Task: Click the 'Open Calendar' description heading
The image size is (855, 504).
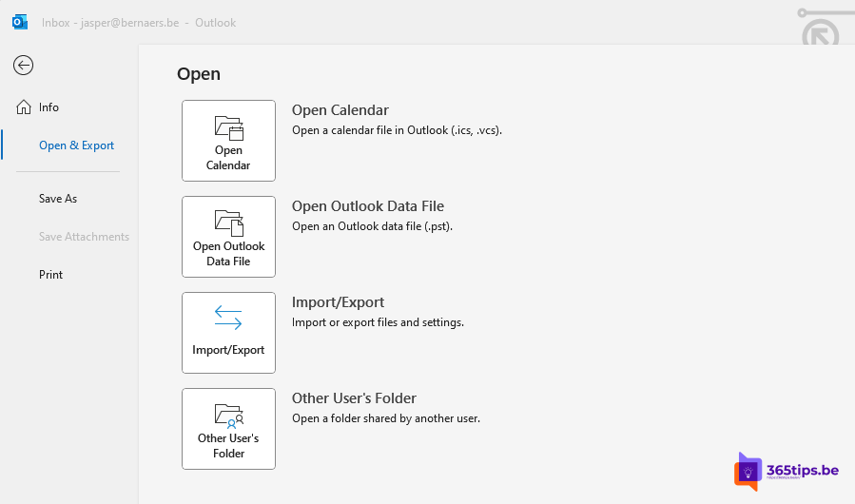Action: click(340, 110)
